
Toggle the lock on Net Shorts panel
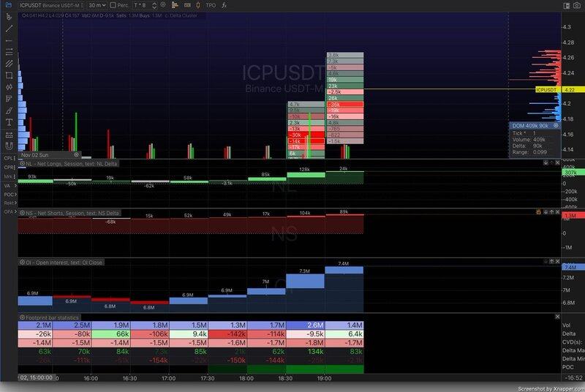click(x=538, y=212)
